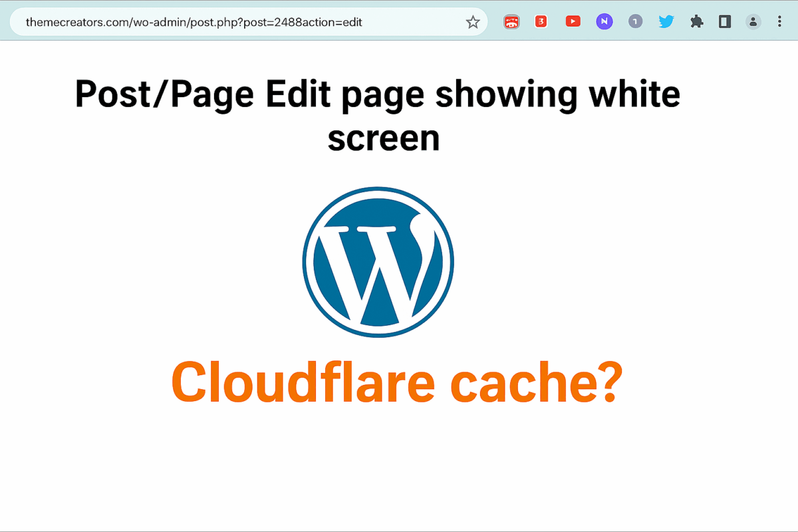Expand Chrome settings via vertical ellipsis
798x532 pixels.
[x=779, y=21]
